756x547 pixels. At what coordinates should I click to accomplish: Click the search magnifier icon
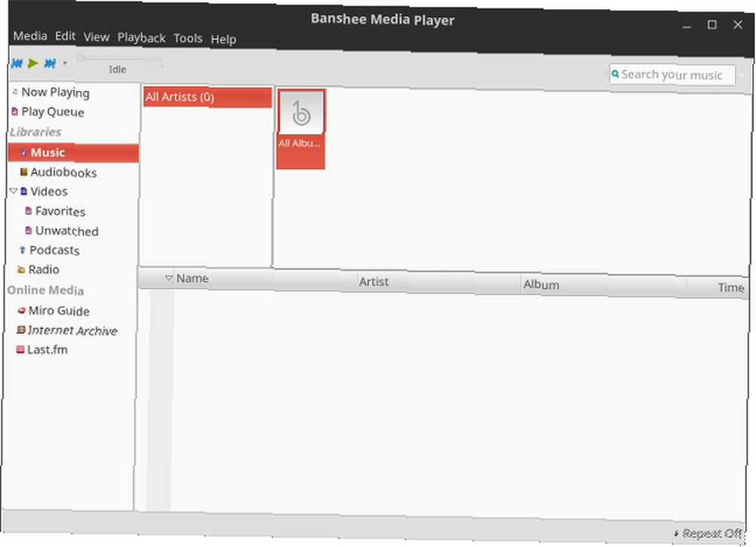tap(615, 74)
